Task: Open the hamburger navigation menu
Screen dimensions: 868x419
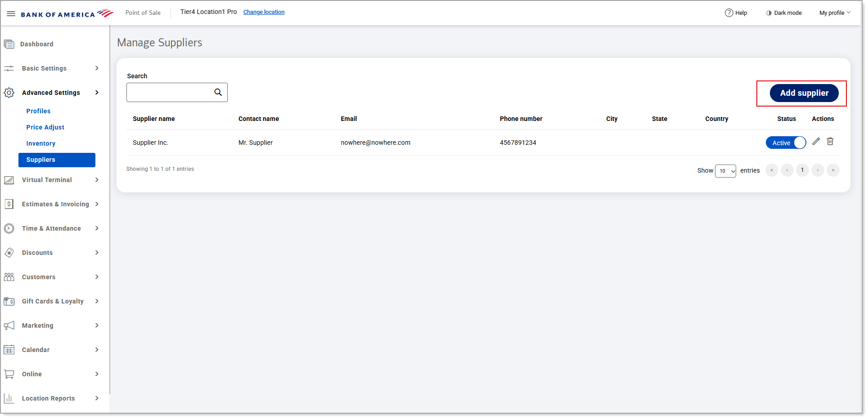Action: (x=11, y=13)
